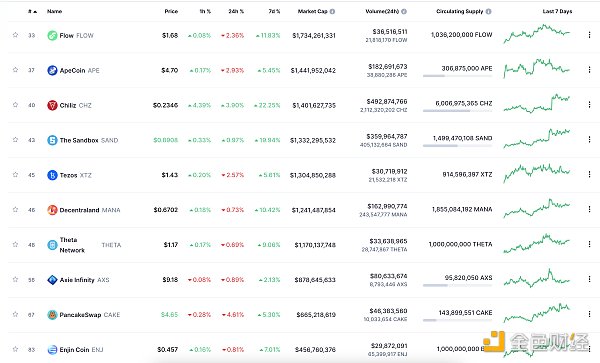Open more options for PancakeSwap row

pyautogui.click(x=589, y=314)
